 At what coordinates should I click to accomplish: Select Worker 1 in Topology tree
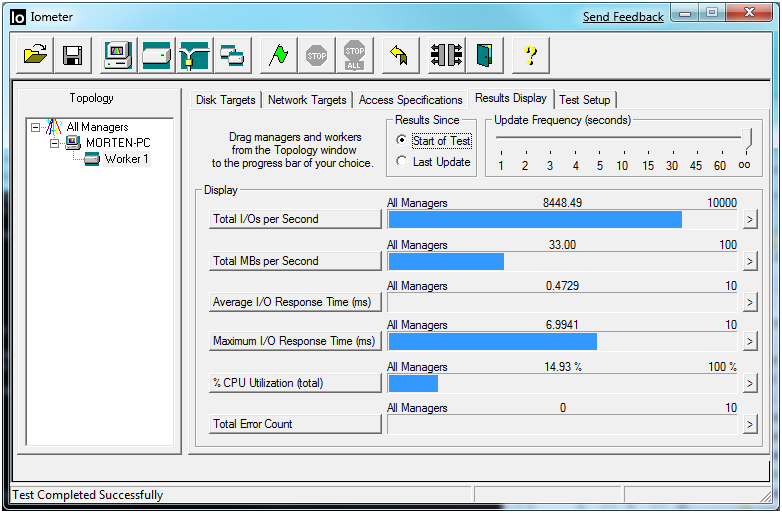[126, 159]
